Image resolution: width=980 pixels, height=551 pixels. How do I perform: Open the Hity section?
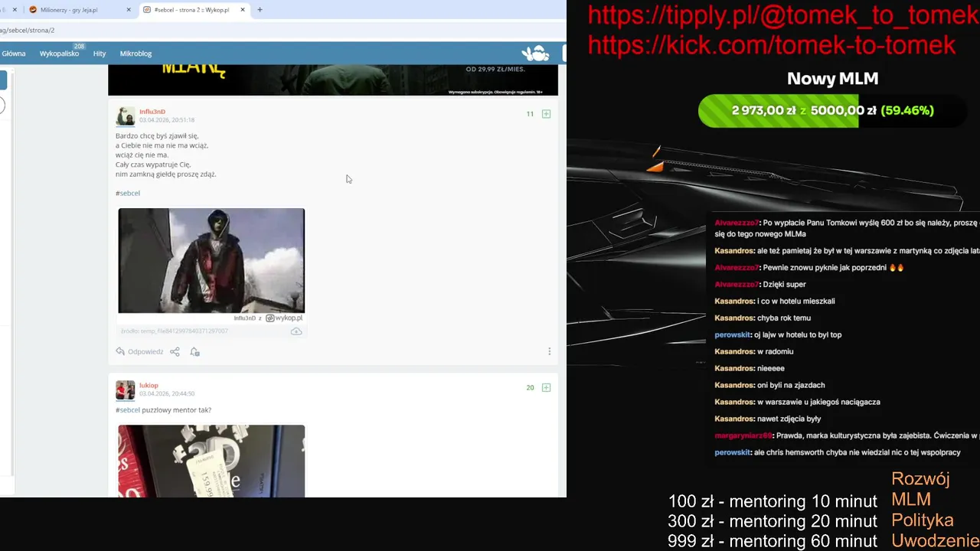[100, 54]
